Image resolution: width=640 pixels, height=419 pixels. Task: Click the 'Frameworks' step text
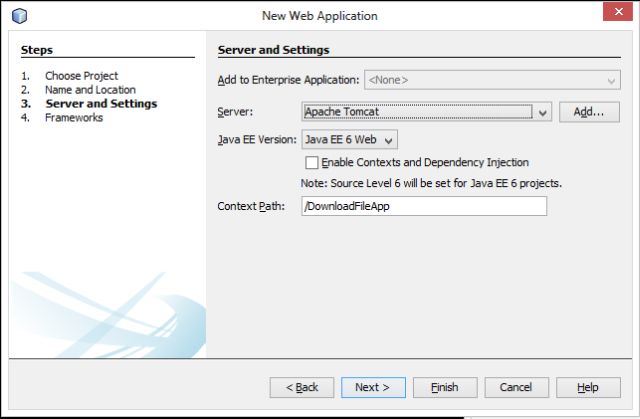(x=74, y=117)
